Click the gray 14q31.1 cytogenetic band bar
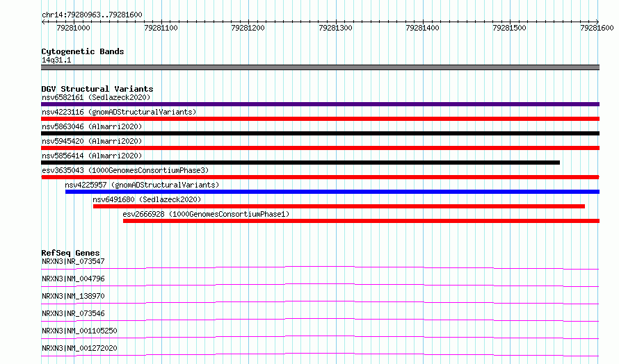This screenshot has width=619, height=364. pos(320,67)
